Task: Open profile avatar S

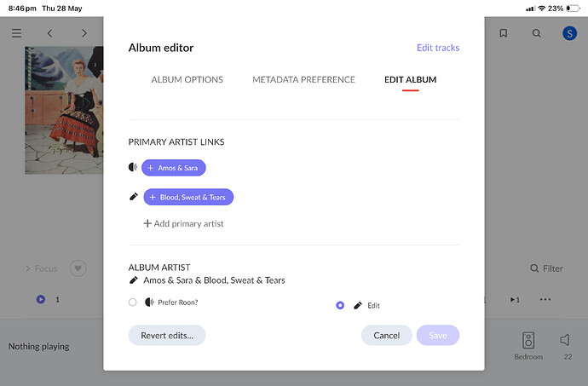Action: tap(569, 33)
